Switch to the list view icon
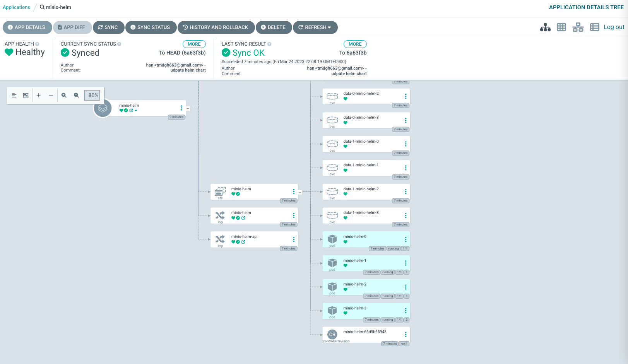 [595, 27]
